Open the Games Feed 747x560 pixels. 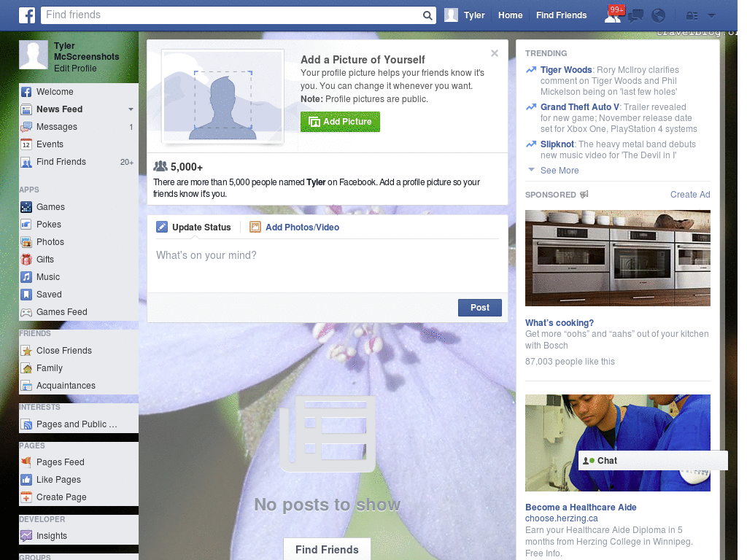click(79, 312)
